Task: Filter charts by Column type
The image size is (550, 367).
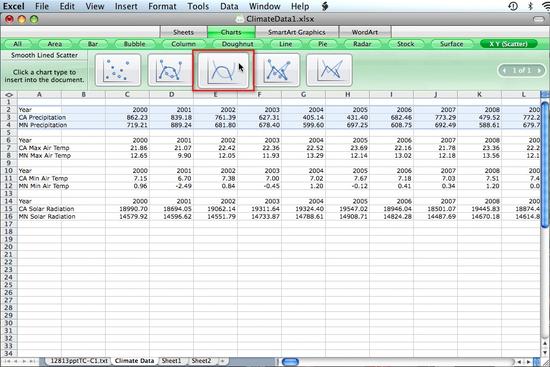Action: point(183,44)
